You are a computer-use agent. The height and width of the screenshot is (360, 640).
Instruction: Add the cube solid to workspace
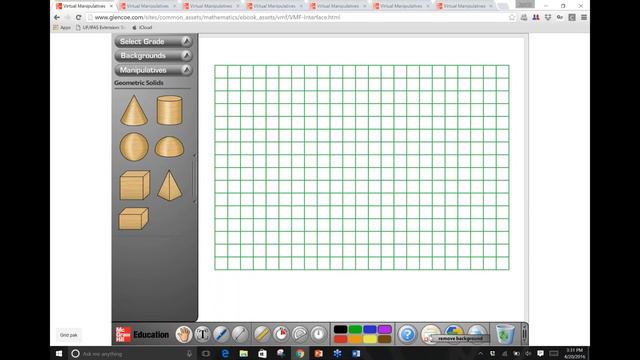pos(135,185)
